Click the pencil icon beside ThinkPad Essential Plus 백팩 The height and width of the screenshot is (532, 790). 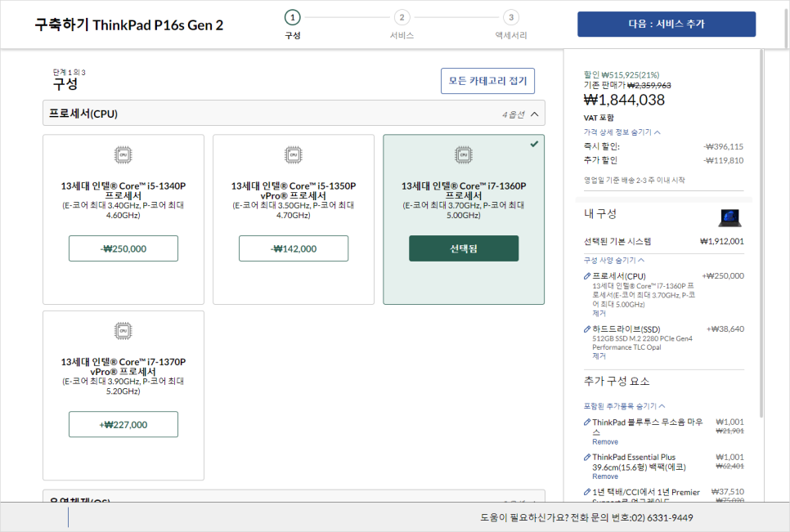pos(587,458)
